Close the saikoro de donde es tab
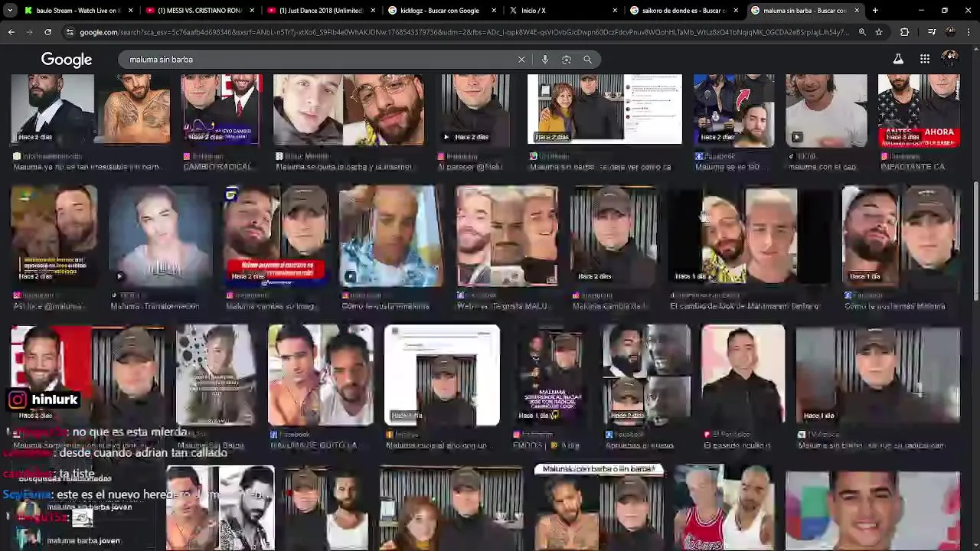Image resolution: width=980 pixels, height=551 pixels. tap(736, 11)
